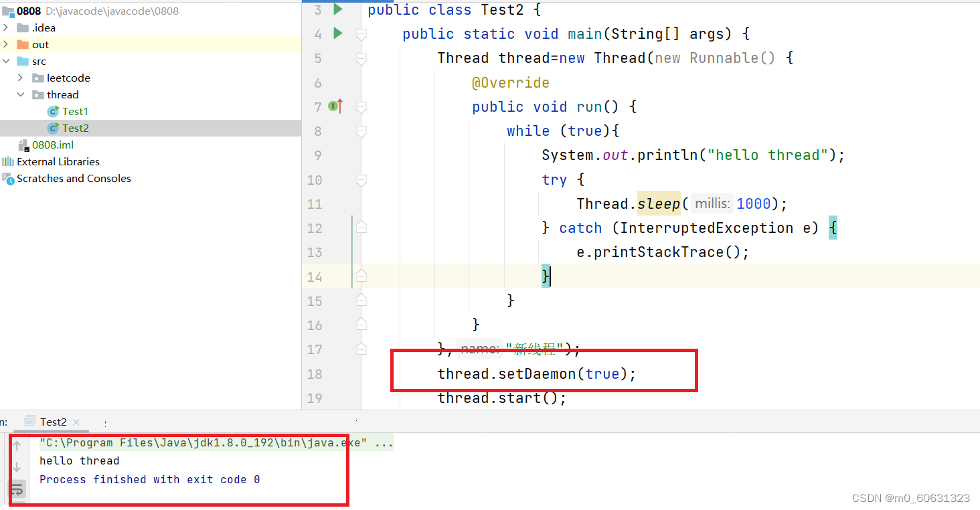Click the Test2 class name on line 3
980x510 pixels.
pyautogui.click(x=503, y=10)
